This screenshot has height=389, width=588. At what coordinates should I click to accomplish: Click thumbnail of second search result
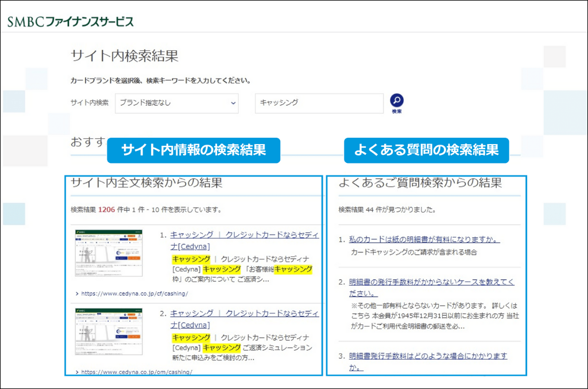coord(109,332)
